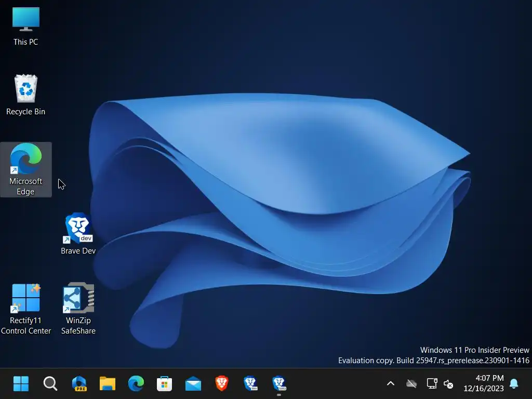Screen dimensions: 532x399
Task: Show hidden system tray icons
Action: 391,384
